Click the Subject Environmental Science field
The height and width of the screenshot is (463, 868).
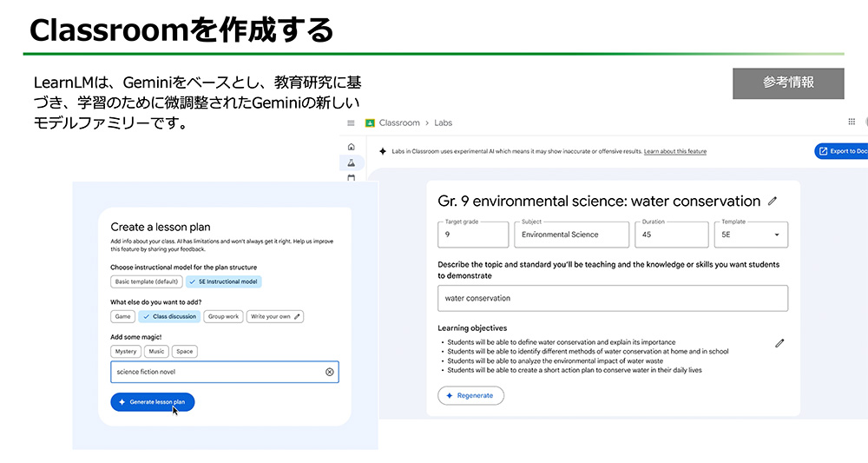(x=571, y=235)
